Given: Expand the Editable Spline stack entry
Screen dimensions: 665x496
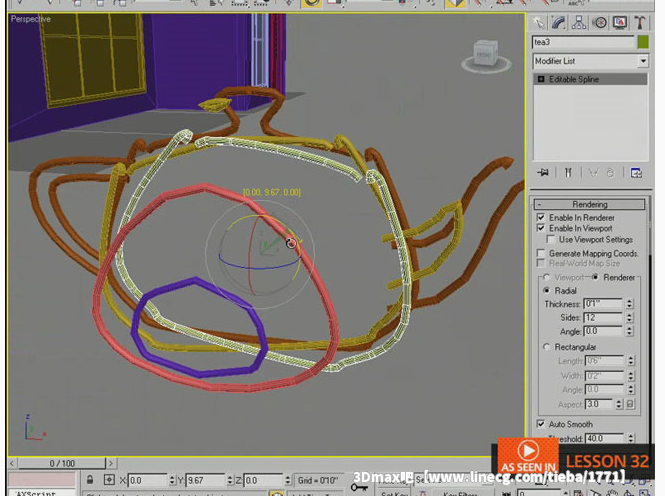Looking at the screenshot, I should coord(541,79).
